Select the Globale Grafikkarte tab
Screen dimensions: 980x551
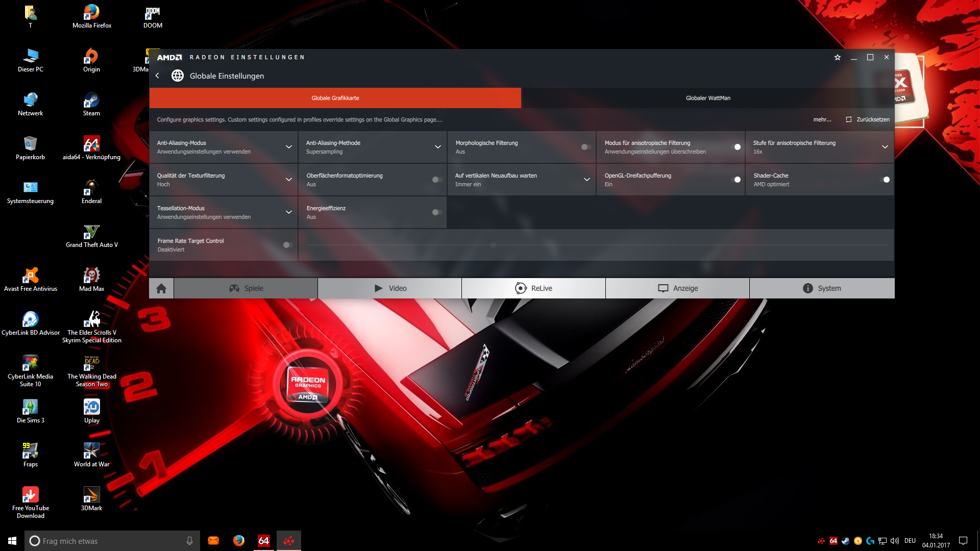click(335, 98)
